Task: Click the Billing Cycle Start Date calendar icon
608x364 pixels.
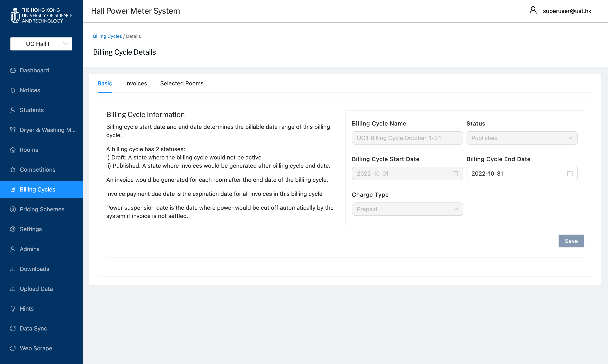Action: (x=455, y=174)
